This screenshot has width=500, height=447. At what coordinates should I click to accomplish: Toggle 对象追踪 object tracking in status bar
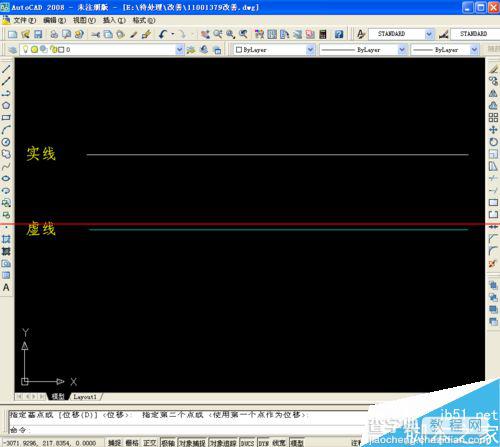pos(223,443)
